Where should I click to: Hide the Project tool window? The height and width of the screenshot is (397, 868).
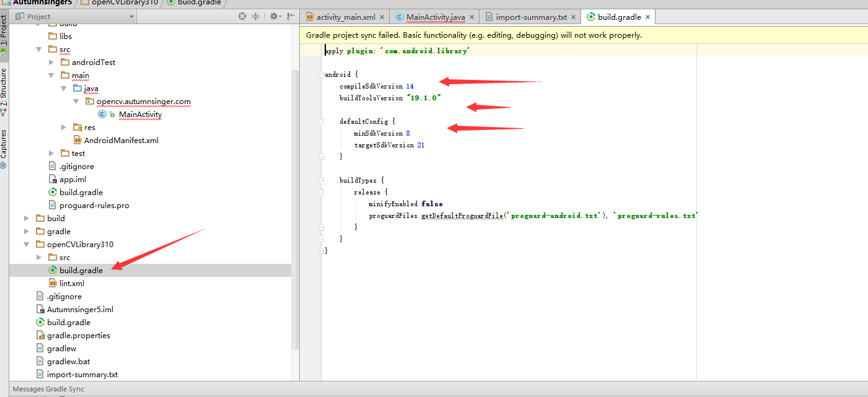(291, 17)
